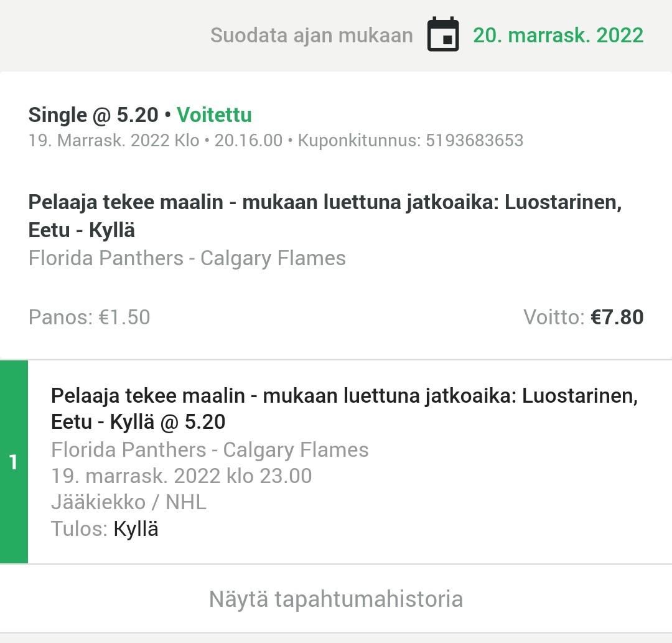Click the Kuponkitunnus 5193683653 number
Image resolution: width=672 pixels, height=643 pixels.
click(474, 141)
